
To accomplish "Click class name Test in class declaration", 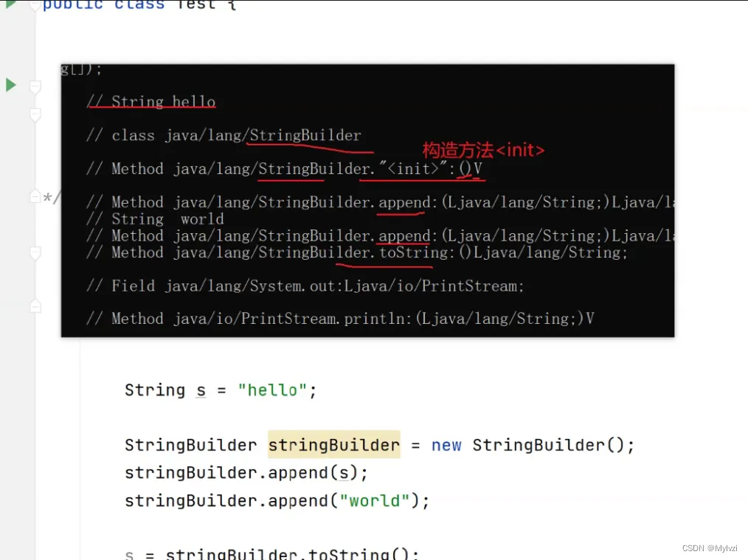I will pos(196,4).
